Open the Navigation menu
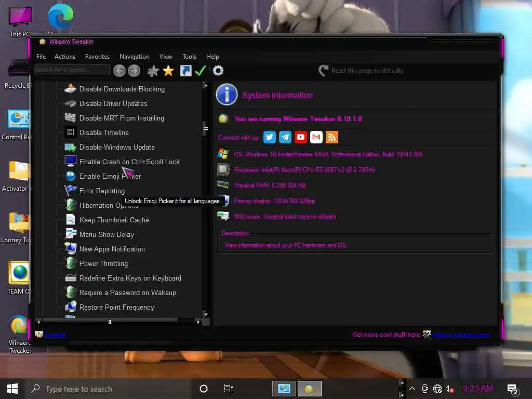This screenshot has height=399, width=532. click(135, 56)
